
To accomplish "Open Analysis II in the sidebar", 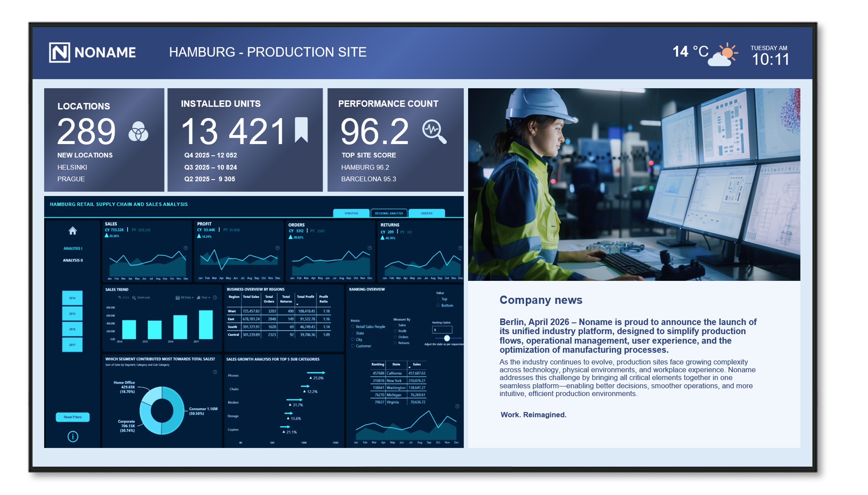I will (x=73, y=260).
